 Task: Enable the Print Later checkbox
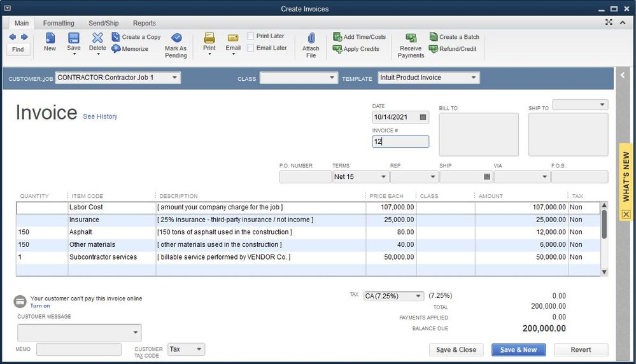tap(250, 36)
